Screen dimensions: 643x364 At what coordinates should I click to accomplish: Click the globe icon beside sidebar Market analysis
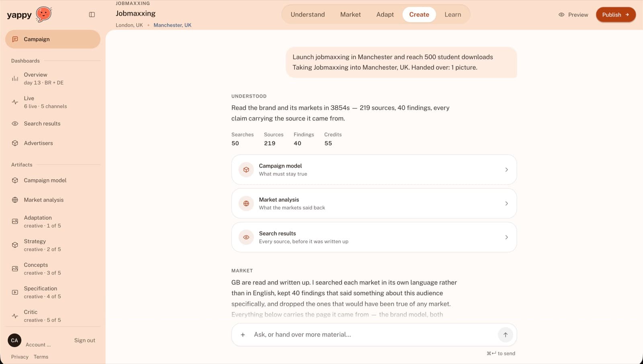[x=15, y=200]
